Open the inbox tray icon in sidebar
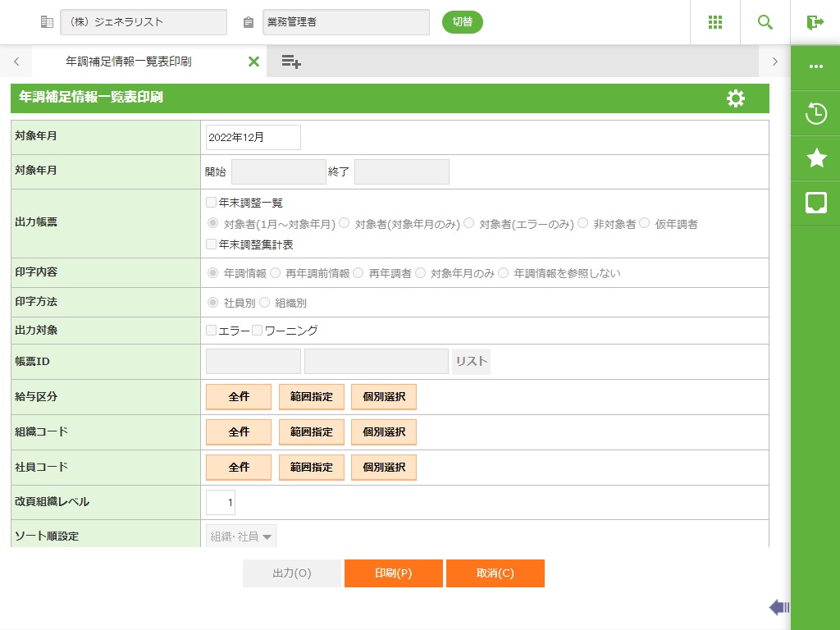This screenshot has width=840, height=630. pos(816,203)
